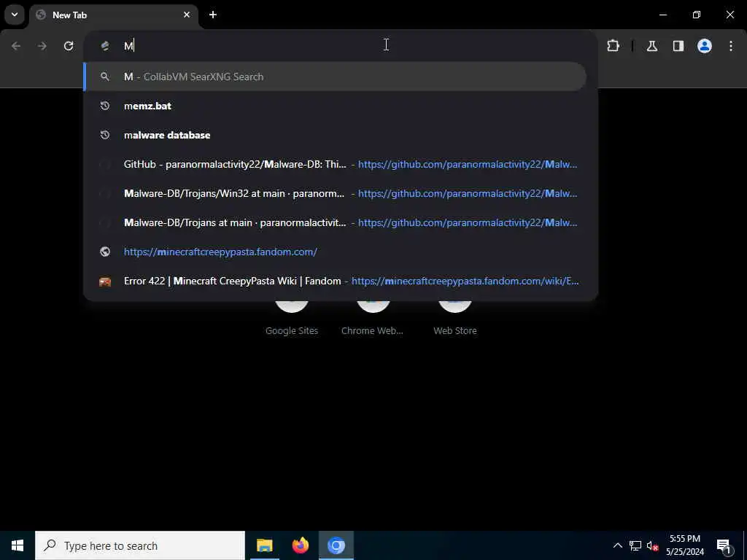Click the history clock icon beside malware database
This screenshot has width=747, height=560.
pos(105,135)
